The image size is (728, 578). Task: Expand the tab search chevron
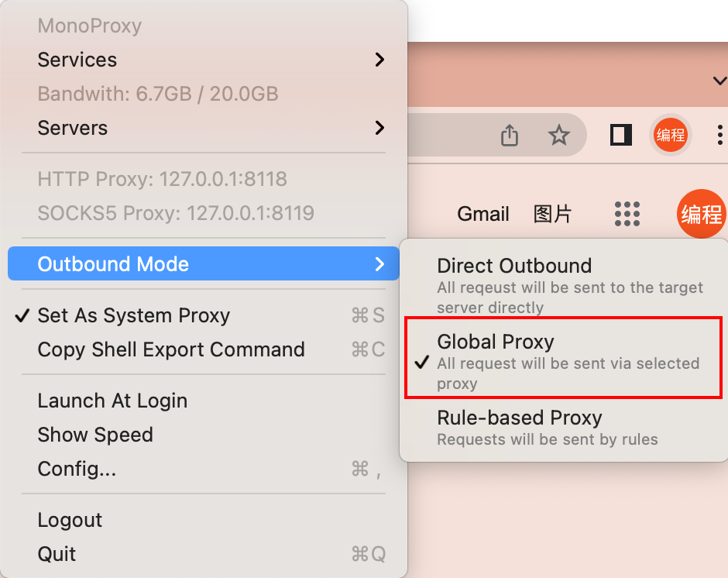pos(719,81)
